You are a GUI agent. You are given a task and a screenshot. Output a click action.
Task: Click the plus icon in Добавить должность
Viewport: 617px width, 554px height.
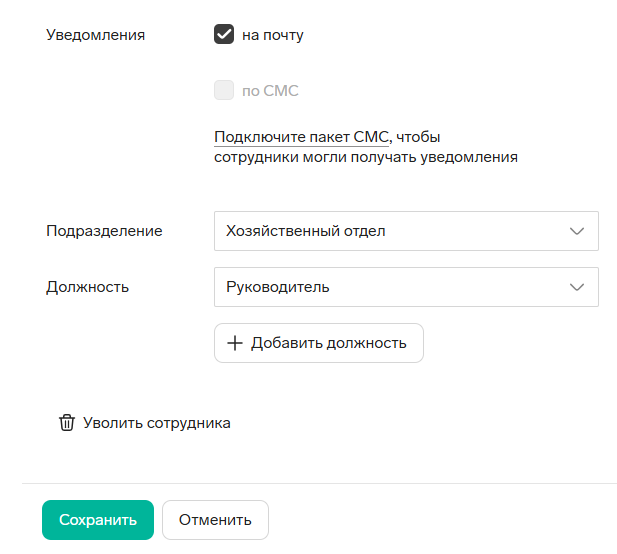pos(235,343)
